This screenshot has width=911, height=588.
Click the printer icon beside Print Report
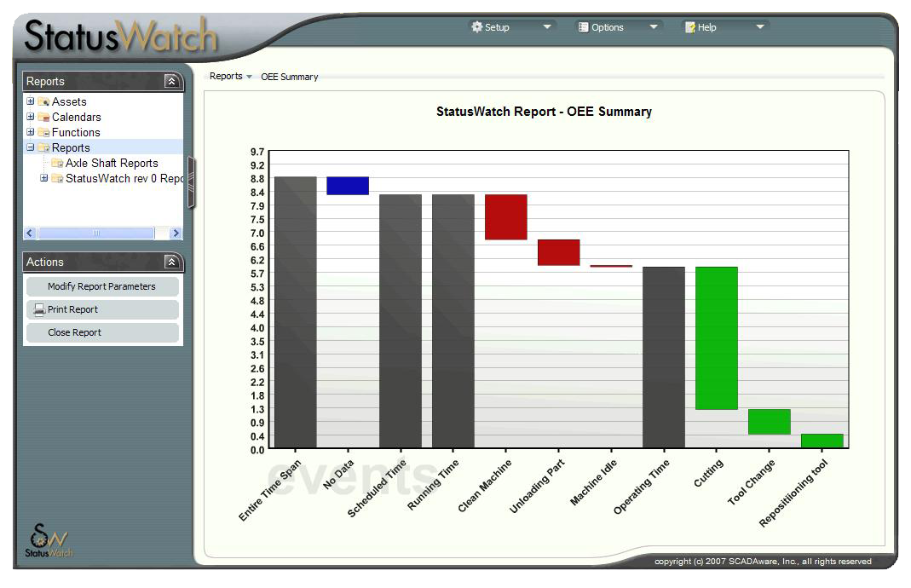click(39, 309)
